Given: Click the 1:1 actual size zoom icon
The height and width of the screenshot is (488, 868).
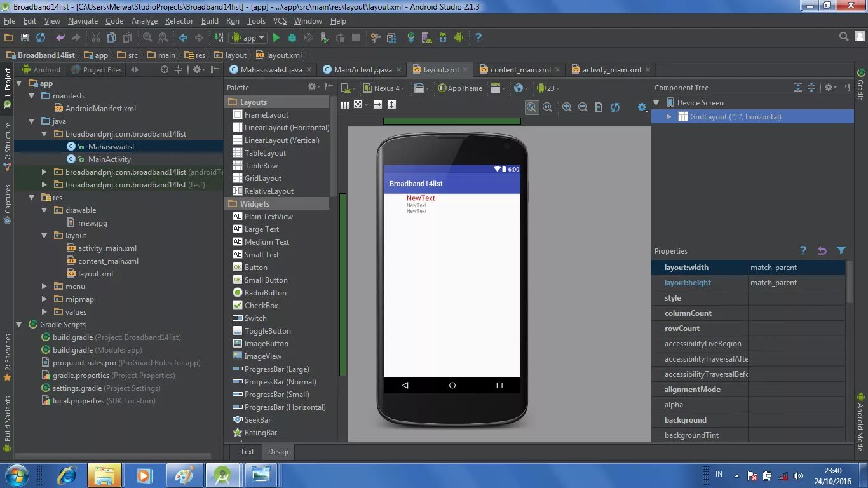Looking at the screenshot, I should tap(547, 107).
